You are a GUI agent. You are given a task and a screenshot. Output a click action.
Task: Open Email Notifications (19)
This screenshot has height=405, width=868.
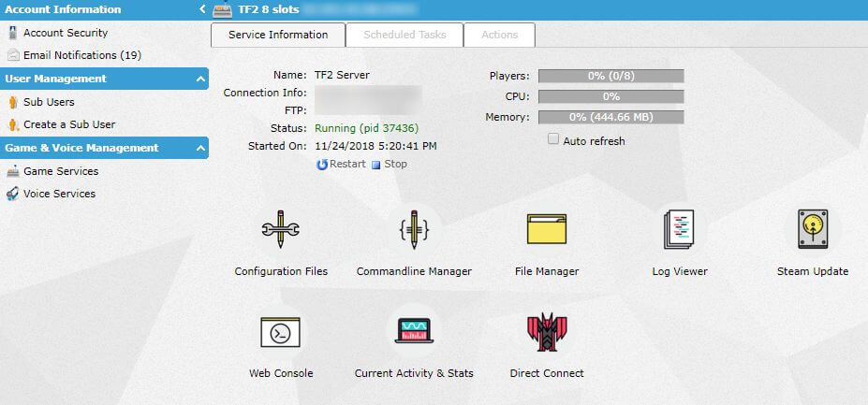coord(81,55)
